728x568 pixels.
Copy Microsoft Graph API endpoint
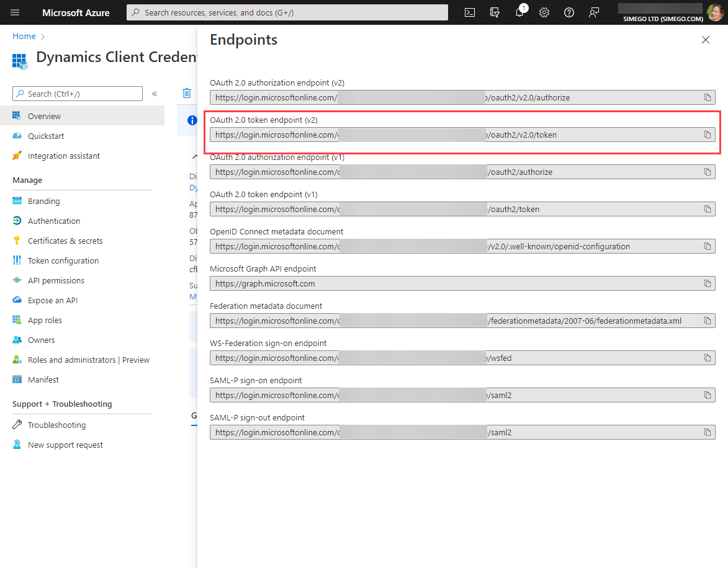[x=707, y=283]
